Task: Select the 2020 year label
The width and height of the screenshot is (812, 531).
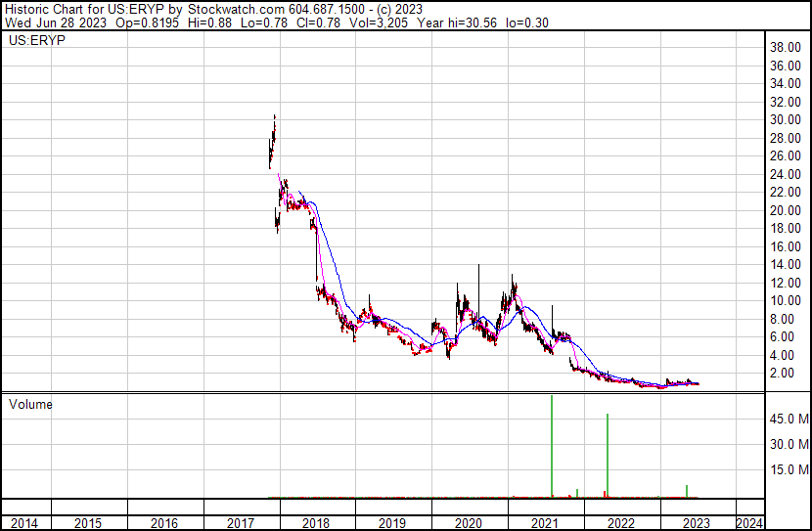Action: pyautogui.click(x=469, y=523)
